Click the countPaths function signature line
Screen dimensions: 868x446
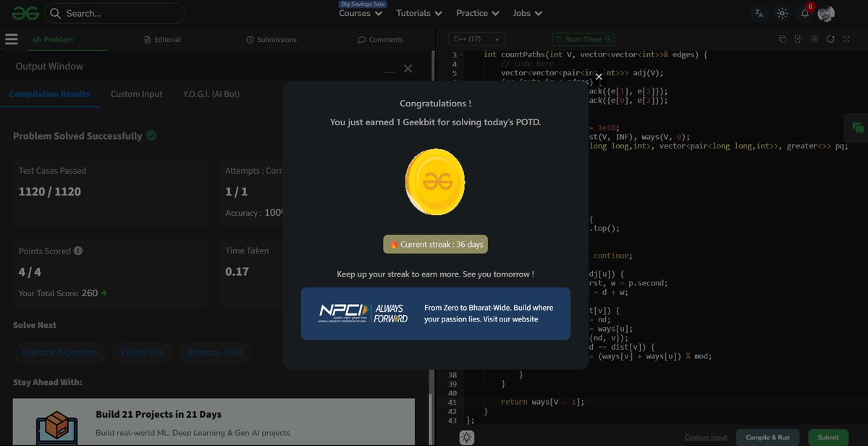[596, 55]
